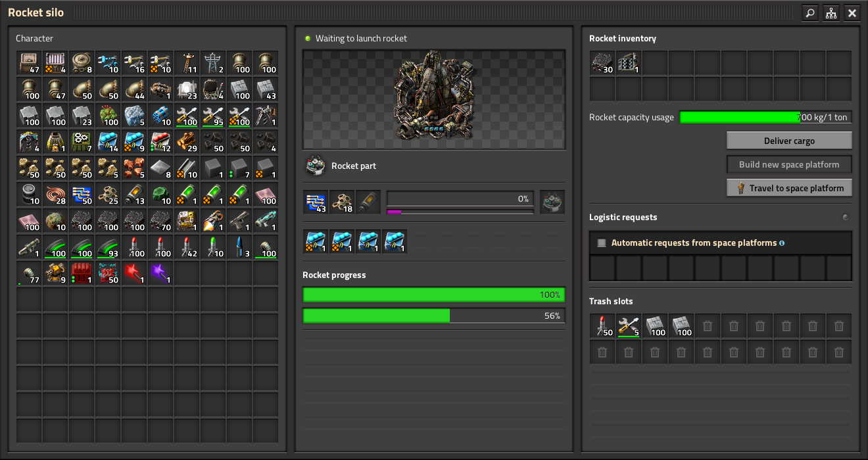The height and width of the screenshot is (460, 868).
Task: Click the 100% rocket progress bar
Action: tap(433, 295)
